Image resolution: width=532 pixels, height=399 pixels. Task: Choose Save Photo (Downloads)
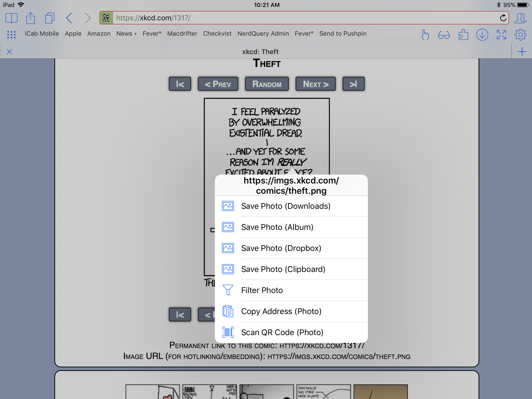coord(291,206)
